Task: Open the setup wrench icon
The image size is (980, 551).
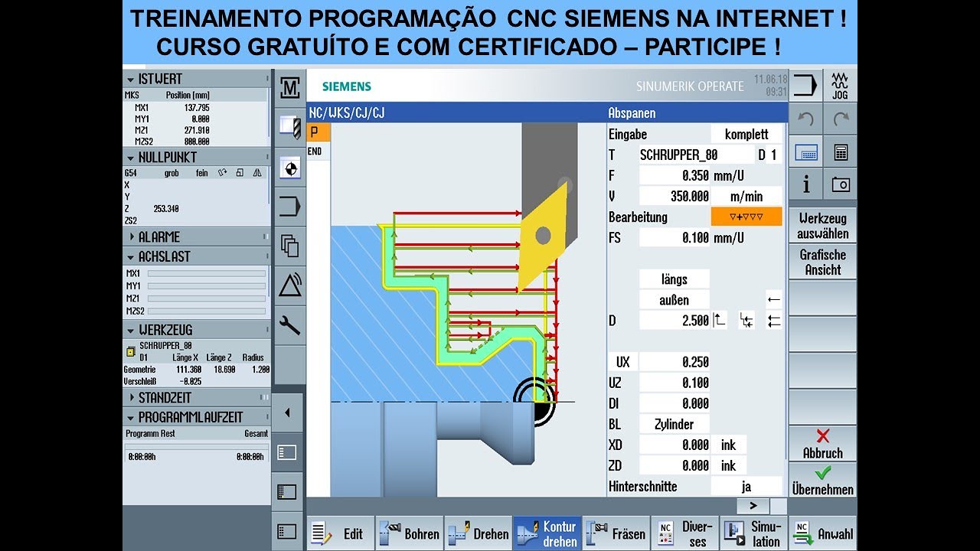Action: tap(289, 325)
